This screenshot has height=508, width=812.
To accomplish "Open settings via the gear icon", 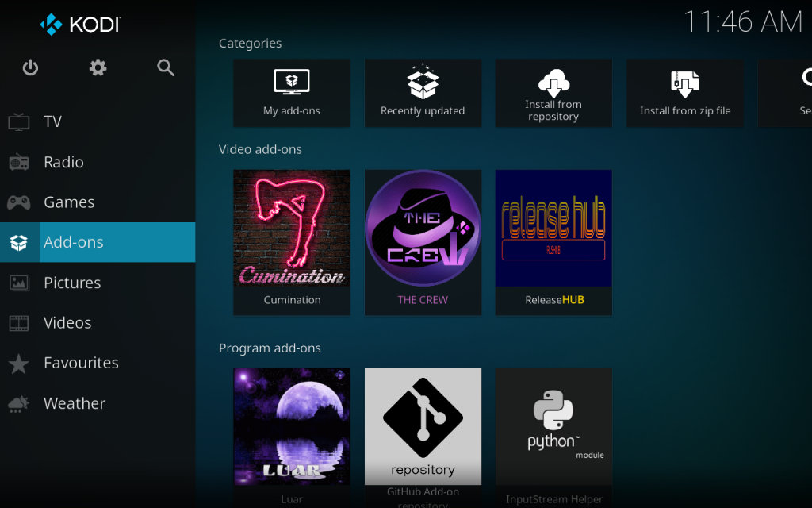I will click(98, 68).
